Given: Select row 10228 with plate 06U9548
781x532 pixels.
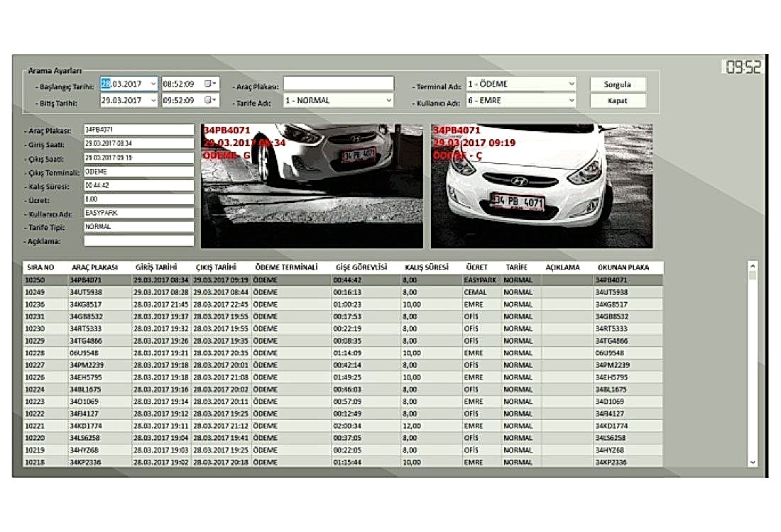Looking at the screenshot, I should [x=343, y=353].
